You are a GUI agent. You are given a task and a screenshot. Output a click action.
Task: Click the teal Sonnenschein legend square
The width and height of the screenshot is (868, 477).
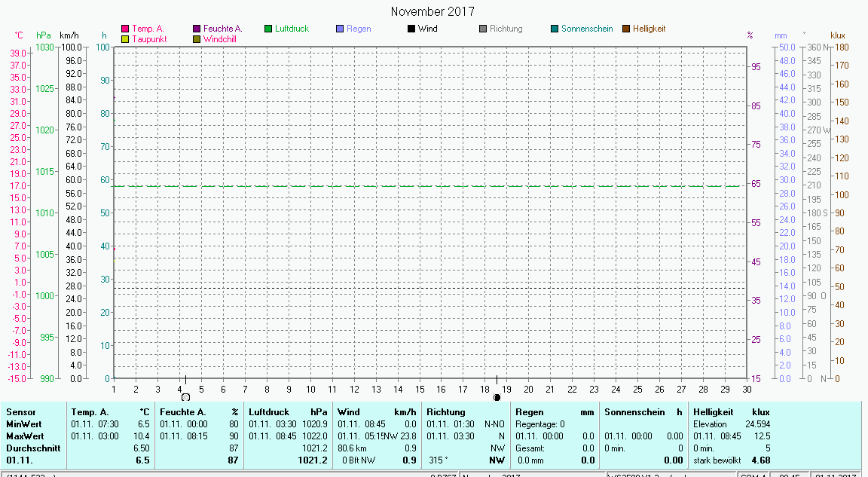(x=555, y=29)
